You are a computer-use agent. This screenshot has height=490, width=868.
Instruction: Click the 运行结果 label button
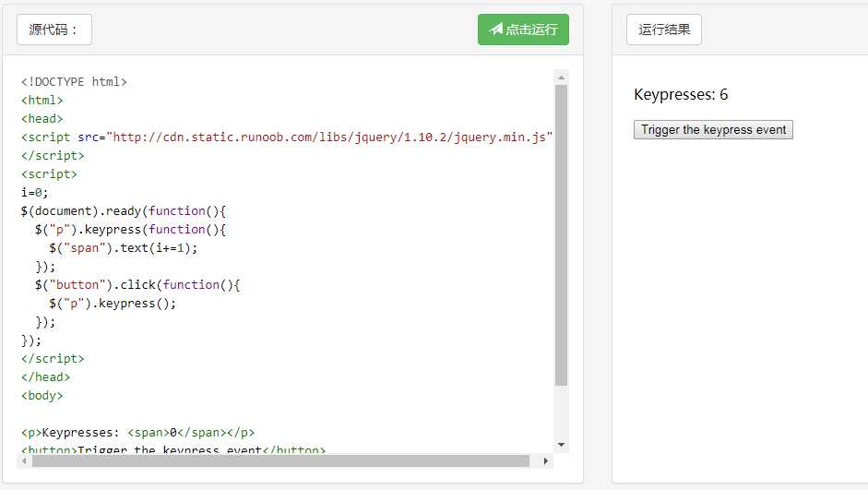664,30
